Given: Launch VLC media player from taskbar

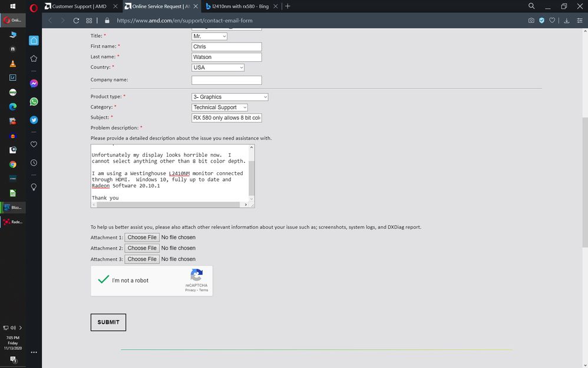Looking at the screenshot, I should click(13, 63).
